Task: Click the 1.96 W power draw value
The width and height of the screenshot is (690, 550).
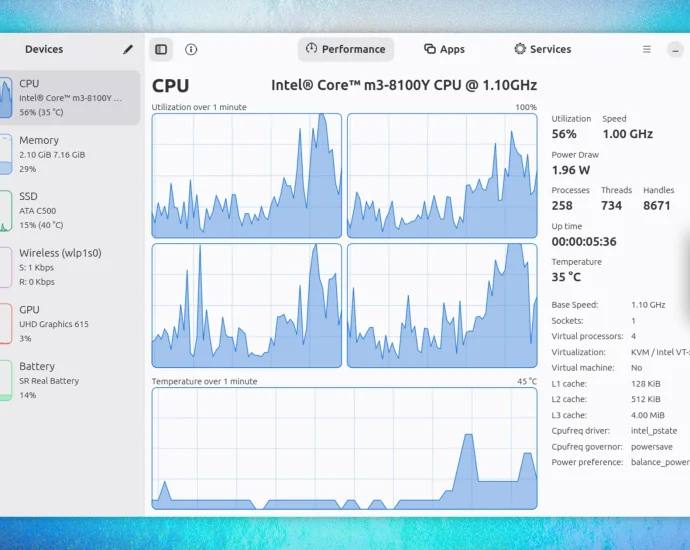Action: click(x=571, y=170)
